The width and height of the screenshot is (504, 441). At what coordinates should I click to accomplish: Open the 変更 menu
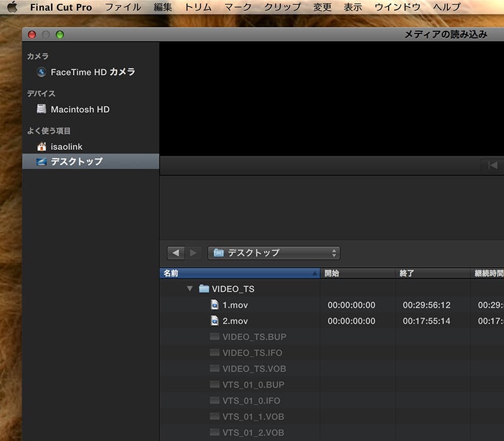pos(323,7)
